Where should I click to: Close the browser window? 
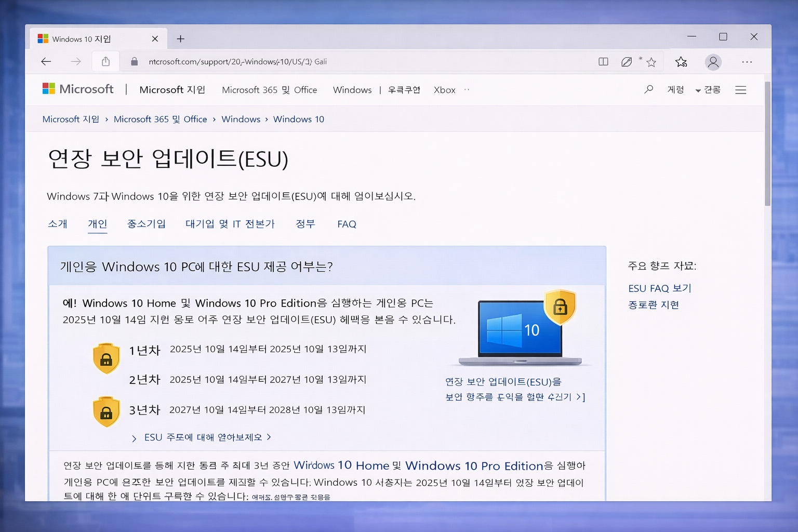pyautogui.click(x=754, y=36)
